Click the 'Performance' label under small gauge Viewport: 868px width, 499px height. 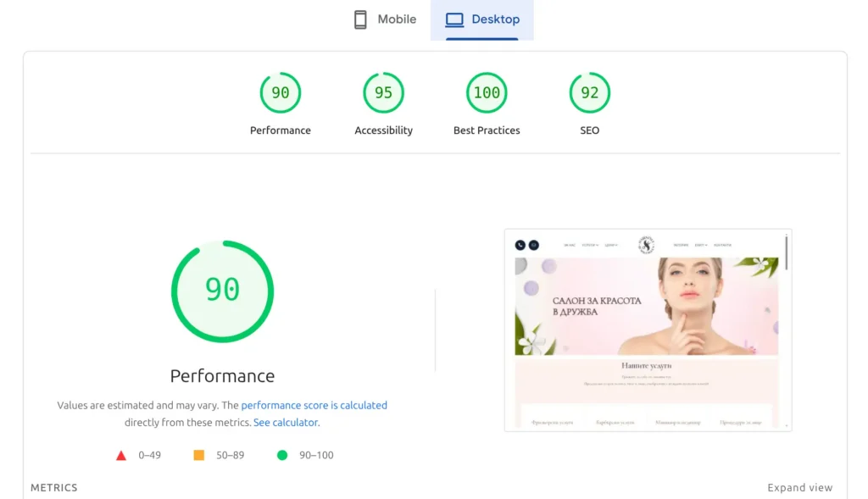(280, 130)
